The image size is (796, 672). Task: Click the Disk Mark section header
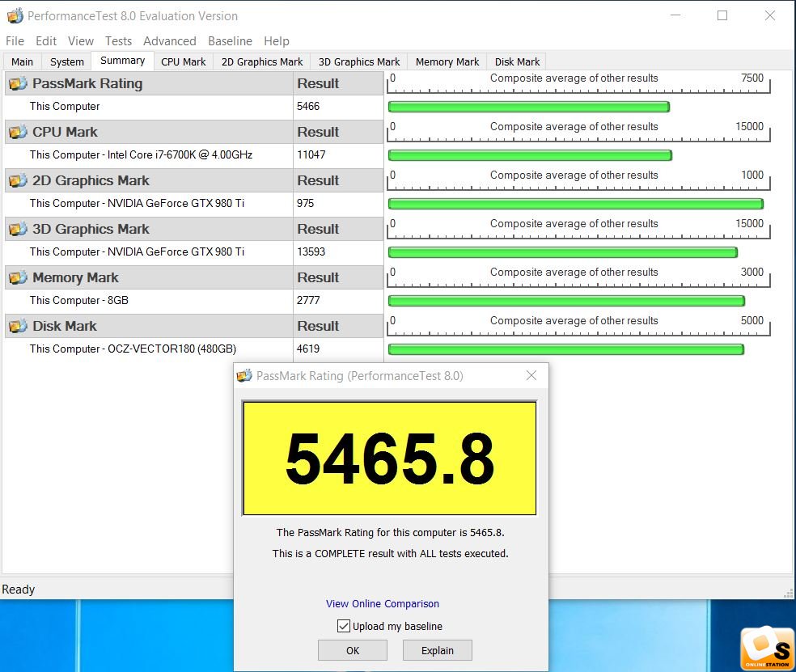[149, 326]
